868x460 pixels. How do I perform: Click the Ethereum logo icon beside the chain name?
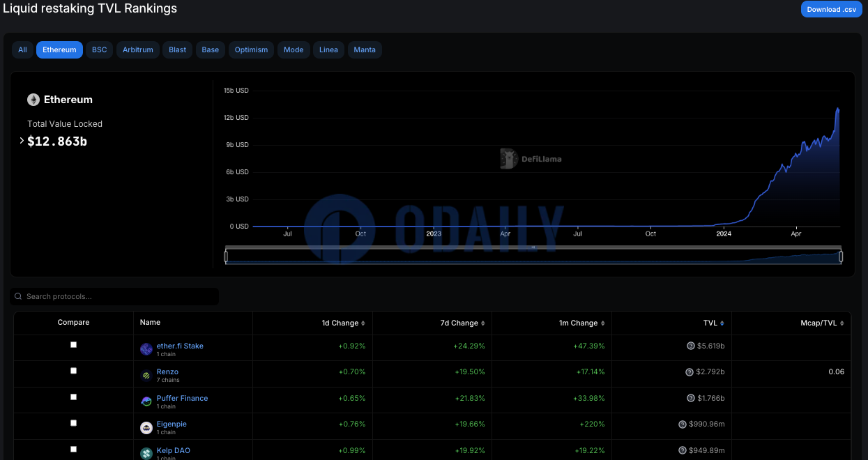click(x=33, y=100)
